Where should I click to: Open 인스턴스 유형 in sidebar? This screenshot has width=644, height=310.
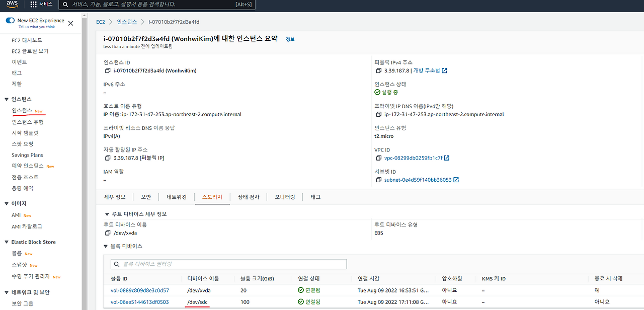click(28, 122)
